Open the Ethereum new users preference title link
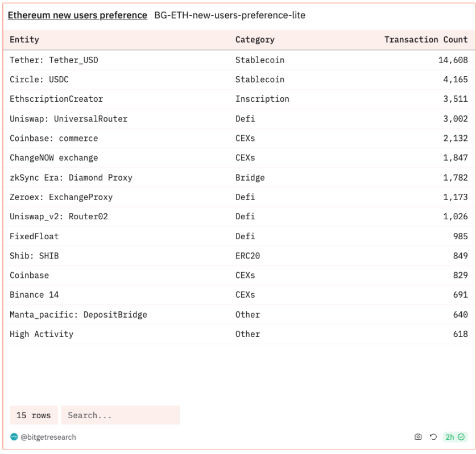Viewport: 476px width, 454px height. click(77, 15)
